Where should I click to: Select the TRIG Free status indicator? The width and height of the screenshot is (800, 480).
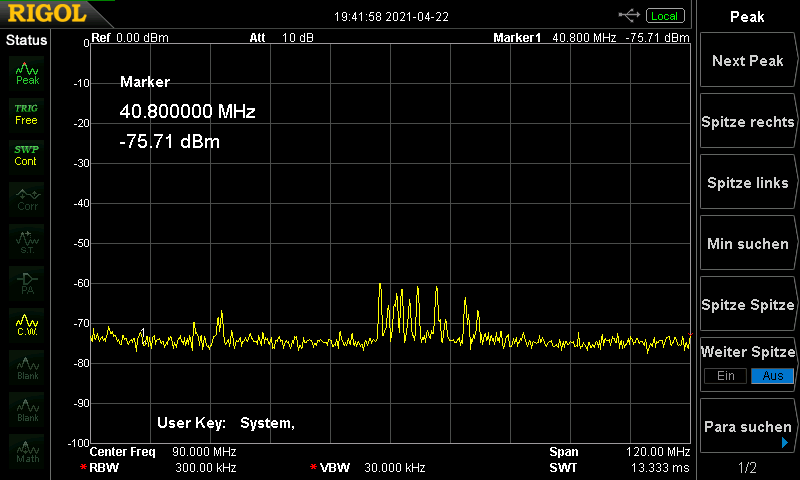[x=27, y=115]
